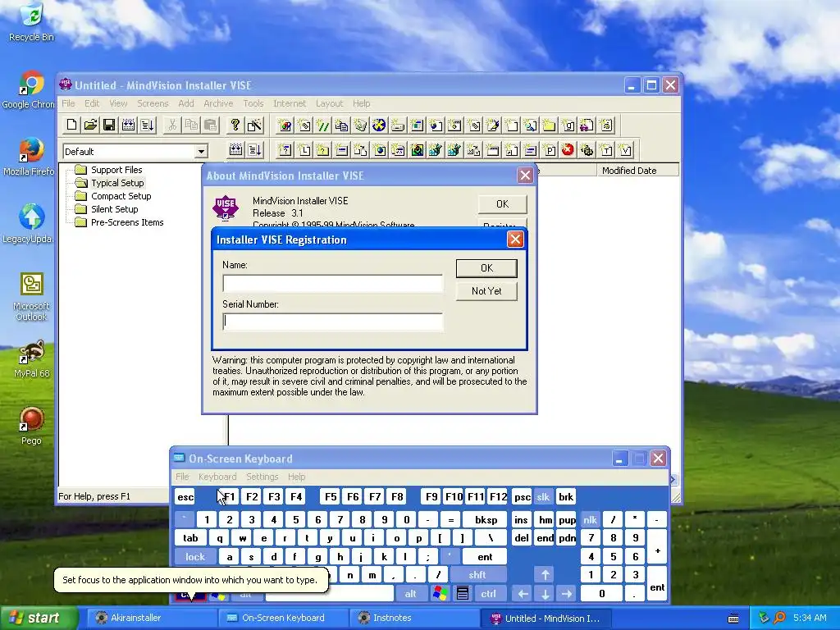Click the keyboard icon near system tray
The height and width of the screenshot is (630, 840).
pos(733,619)
